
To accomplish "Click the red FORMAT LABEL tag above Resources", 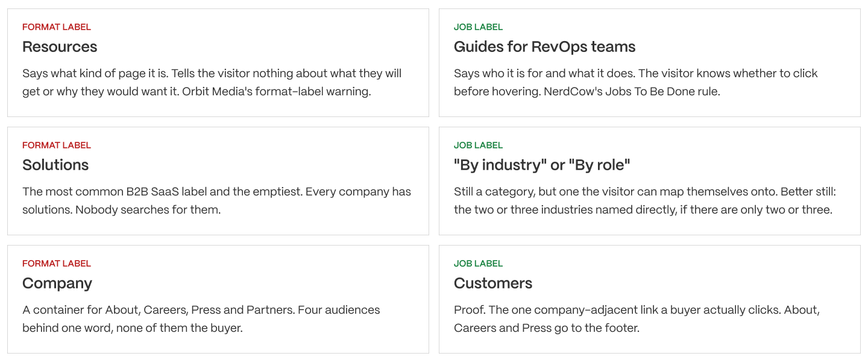I will pyautogui.click(x=57, y=27).
